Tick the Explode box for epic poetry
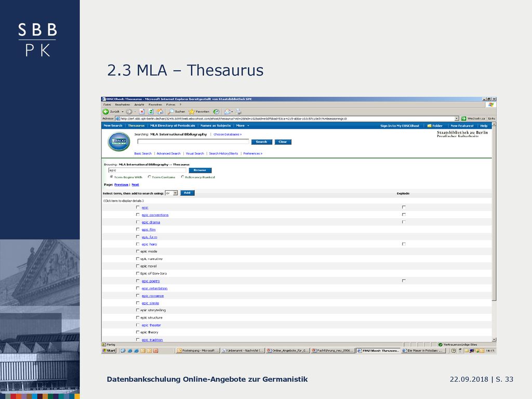This screenshot has width=532, height=399. (x=404, y=281)
